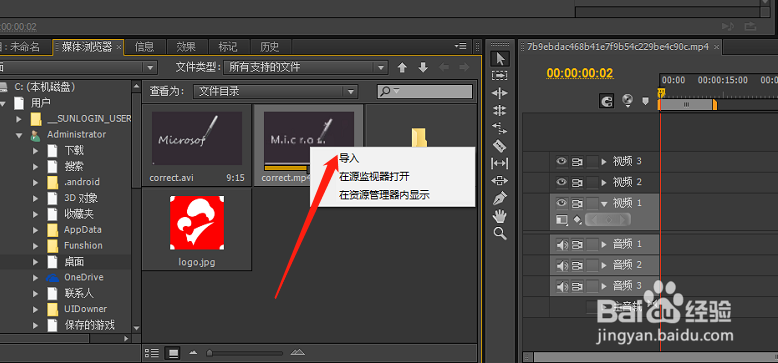Expand the Video 3 track
This screenshot has width=778, height=363.
(x=604, y=161)
